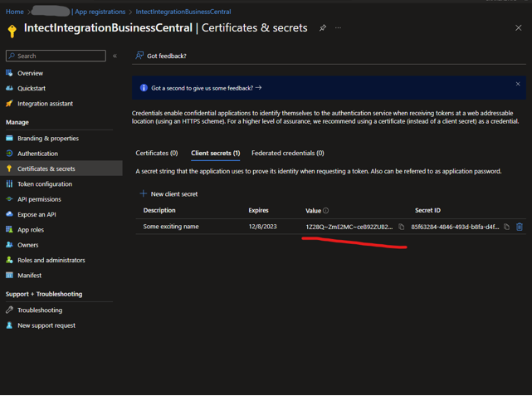Close the Certificates & secrets blade
532x396 pixels.
518,28
